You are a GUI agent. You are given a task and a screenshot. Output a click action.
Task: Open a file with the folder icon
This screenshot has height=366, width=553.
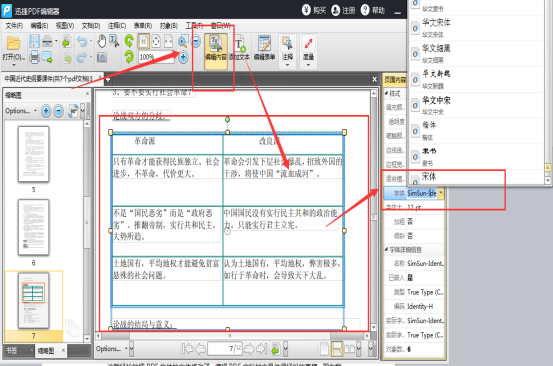[x=13, y=43]
